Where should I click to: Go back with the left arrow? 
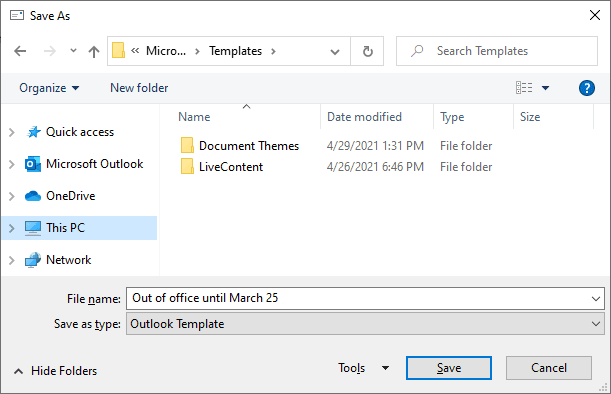(x=20, y=51)
